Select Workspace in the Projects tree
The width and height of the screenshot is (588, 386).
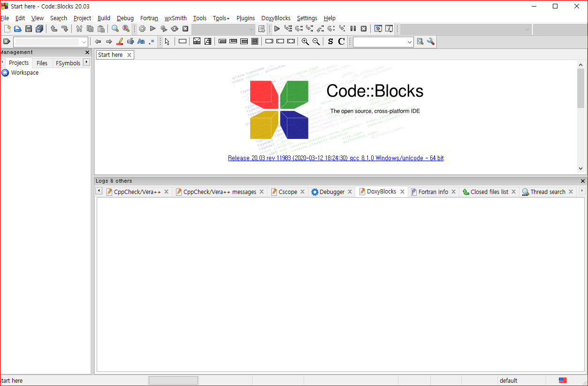pos(24,73)
